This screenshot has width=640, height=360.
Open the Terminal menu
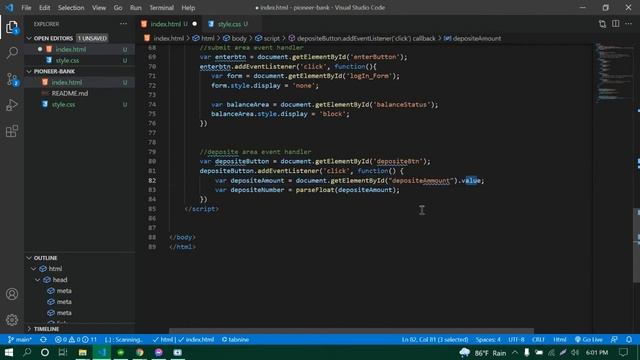tap(161, 8)
